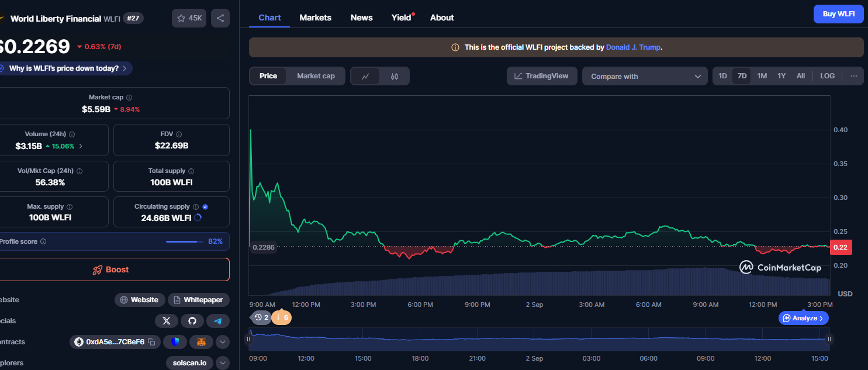Show Vol/Mkt Cap (24h) info icon
Viewport: 868px width, 370px height.
click(79, 171)
